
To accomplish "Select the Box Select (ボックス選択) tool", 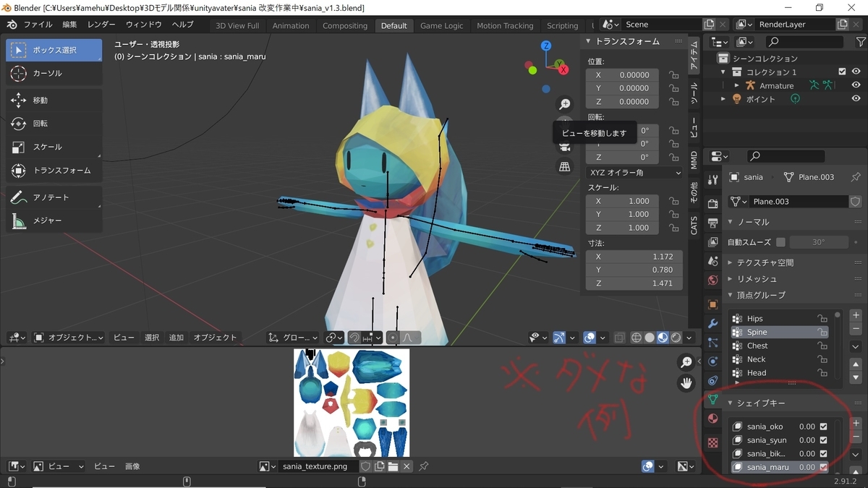I will pos(54,51).
